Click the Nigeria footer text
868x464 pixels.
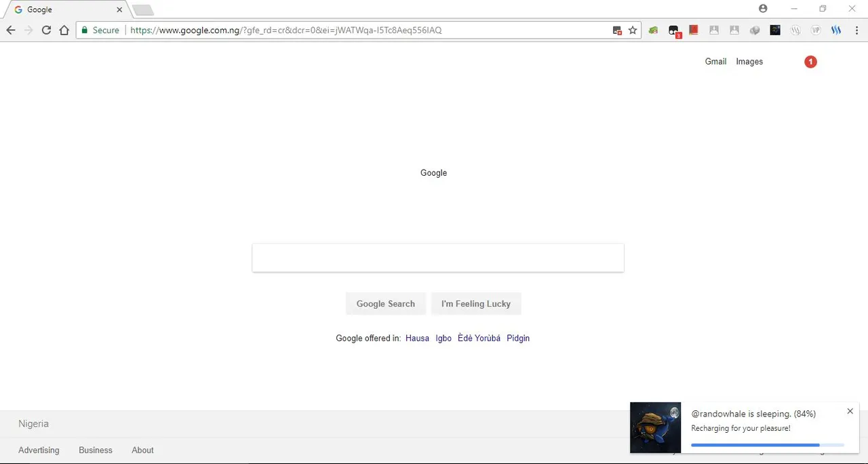pos(33,424)
